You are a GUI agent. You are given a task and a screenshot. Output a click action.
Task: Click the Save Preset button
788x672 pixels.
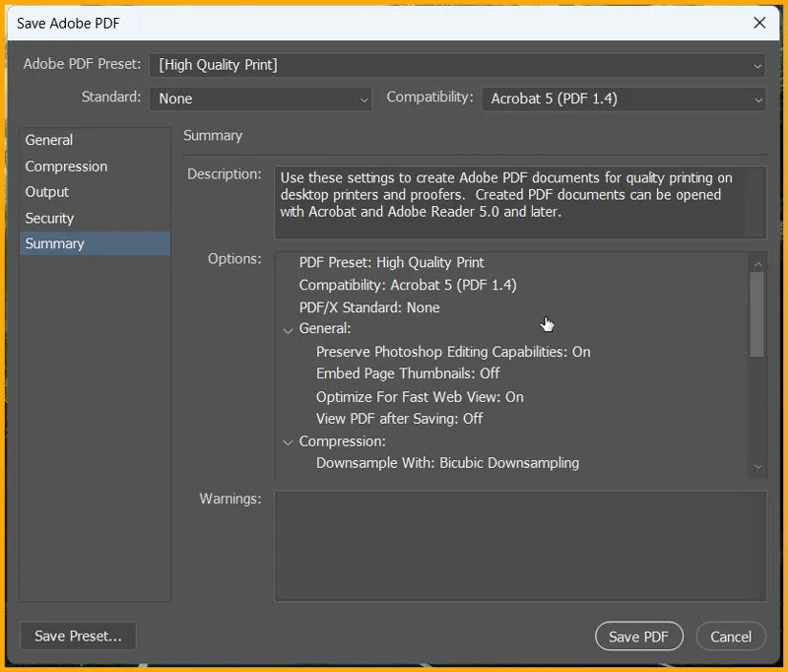pyautogui.click(x=77, y=636)
